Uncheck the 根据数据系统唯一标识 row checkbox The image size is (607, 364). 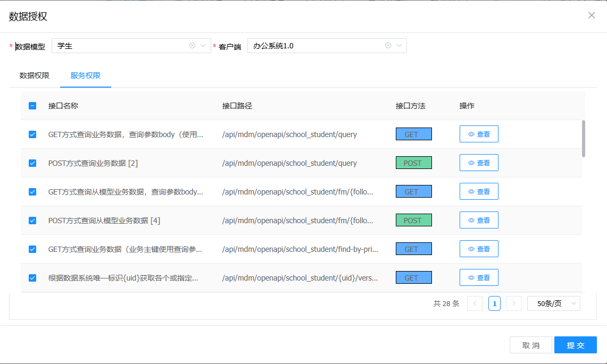point(32,277)
